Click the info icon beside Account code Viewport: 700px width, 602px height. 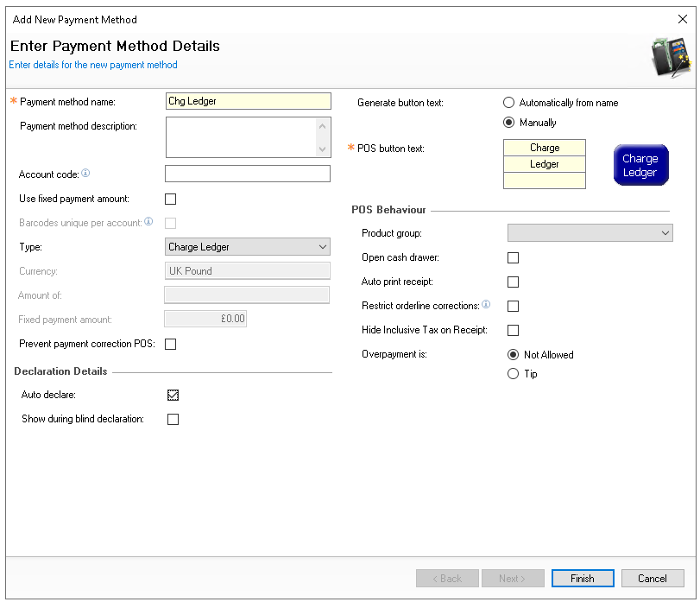pos(85,174)
